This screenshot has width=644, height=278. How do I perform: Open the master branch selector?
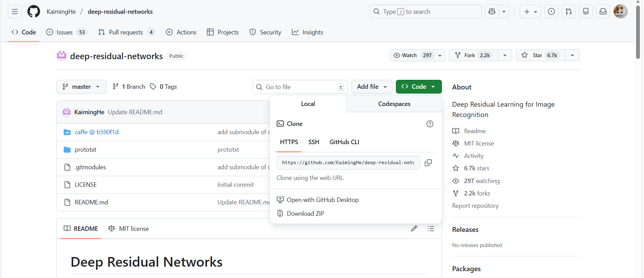coord(82,87)
